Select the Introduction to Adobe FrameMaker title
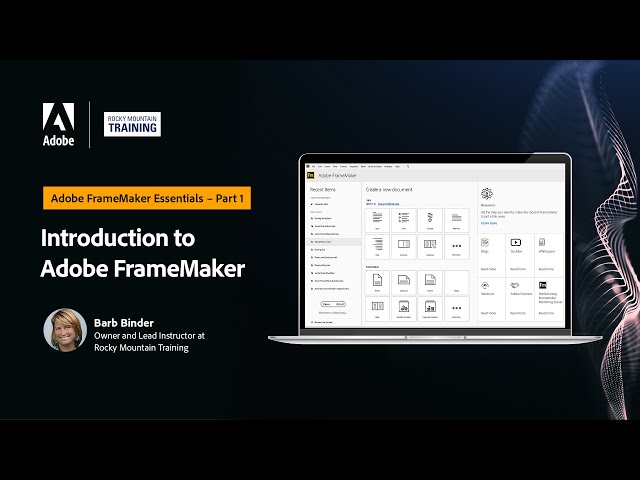The image size is (640, 480). [x=142, y=253]
